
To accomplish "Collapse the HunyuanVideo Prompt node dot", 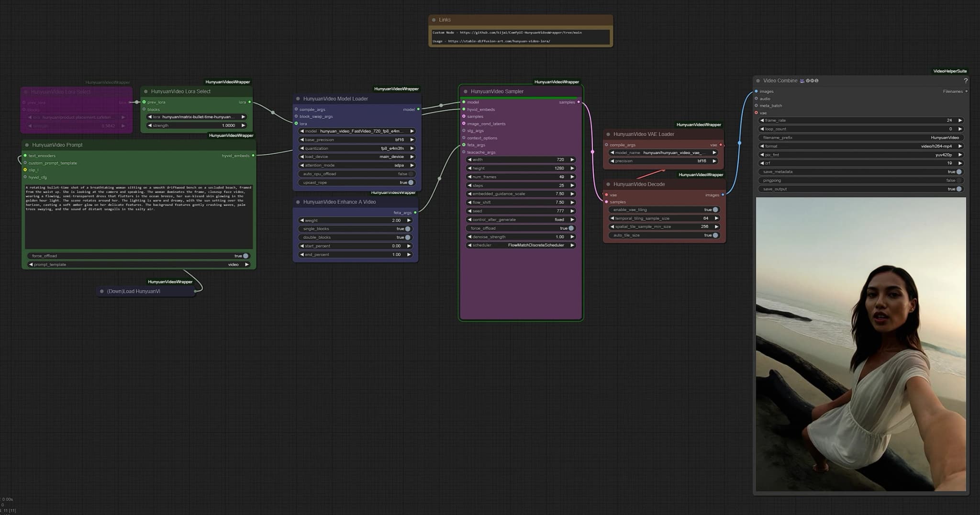I will tap(27, 145).
